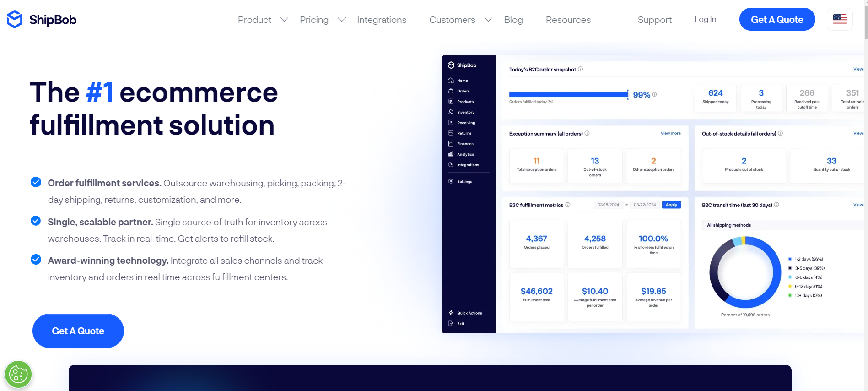Open the Product menu
Viewport: 868px width, 391px height.
coord(254,20)
